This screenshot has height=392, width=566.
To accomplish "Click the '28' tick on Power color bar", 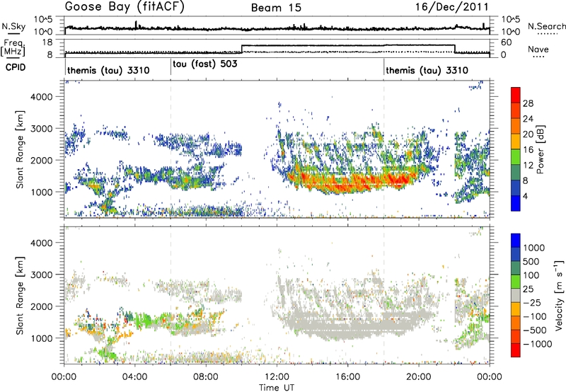I will coord(528,103).
